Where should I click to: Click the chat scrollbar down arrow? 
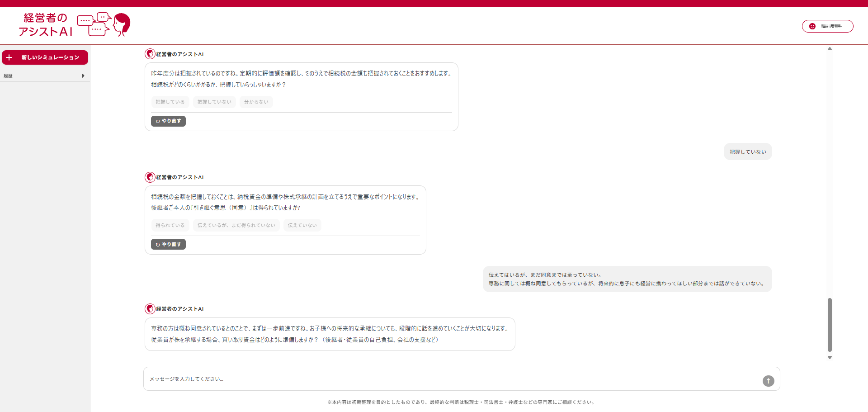click(x=830, y=357)
